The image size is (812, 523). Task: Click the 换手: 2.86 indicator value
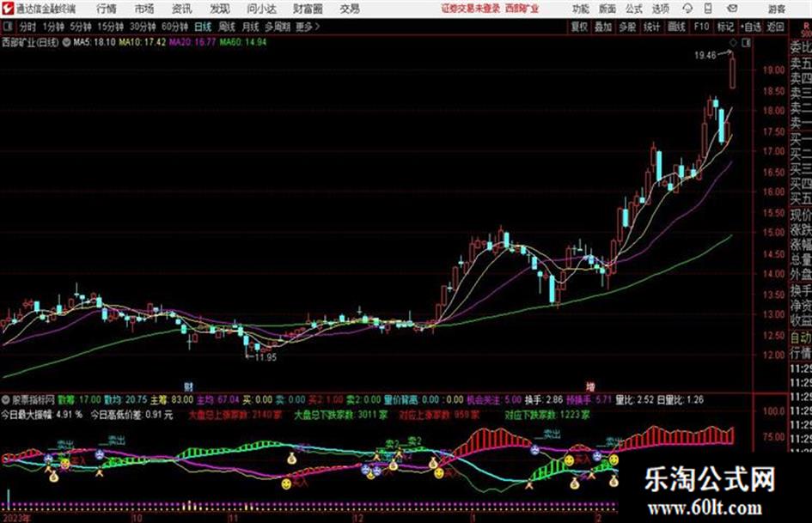pyautogui.click(x=544, y=399)
